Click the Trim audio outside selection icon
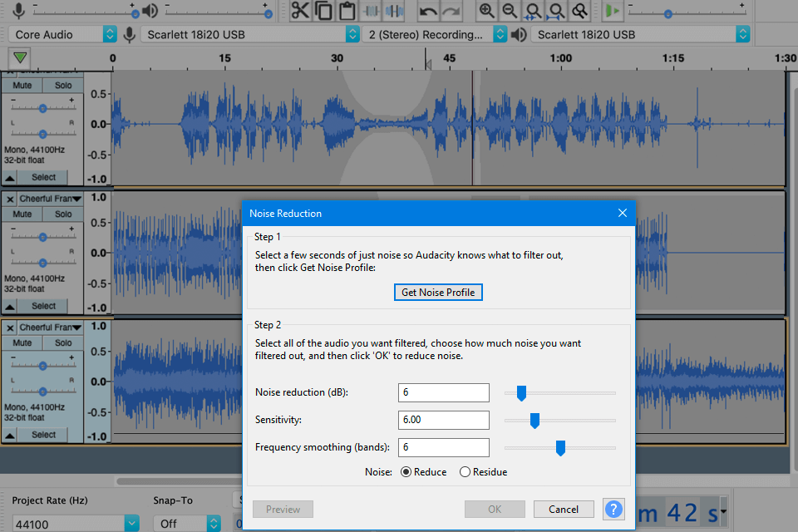Screen dimensions: 798x532 point(371,10)
